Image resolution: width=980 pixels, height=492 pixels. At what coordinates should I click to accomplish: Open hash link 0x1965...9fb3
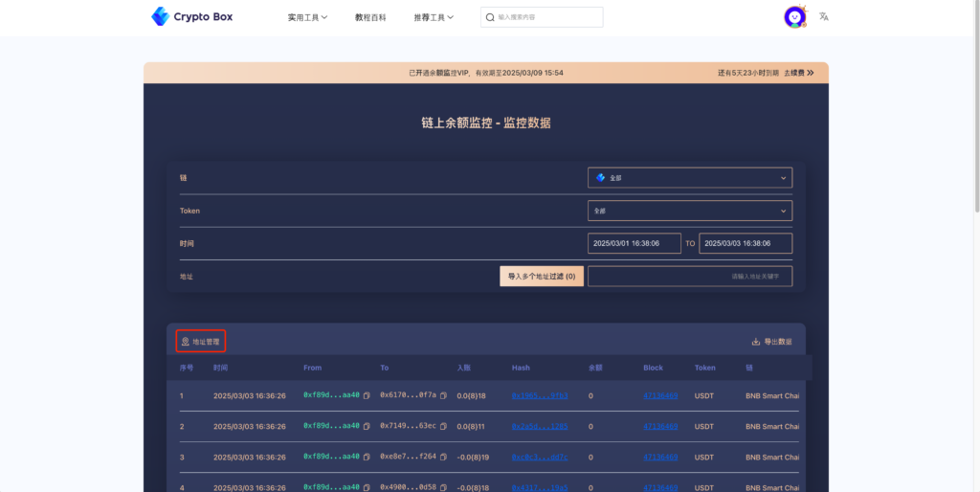(x=540, y=395)
